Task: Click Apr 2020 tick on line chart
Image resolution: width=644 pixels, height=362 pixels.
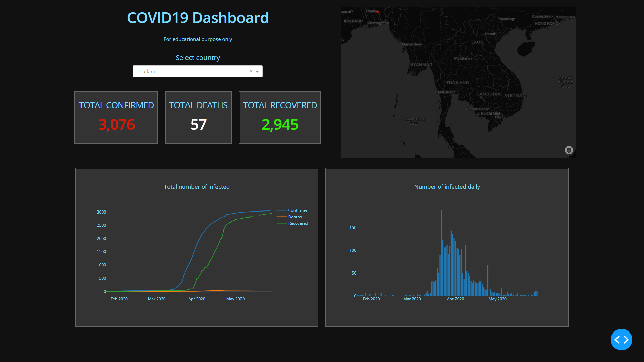Action: [197, 299]
